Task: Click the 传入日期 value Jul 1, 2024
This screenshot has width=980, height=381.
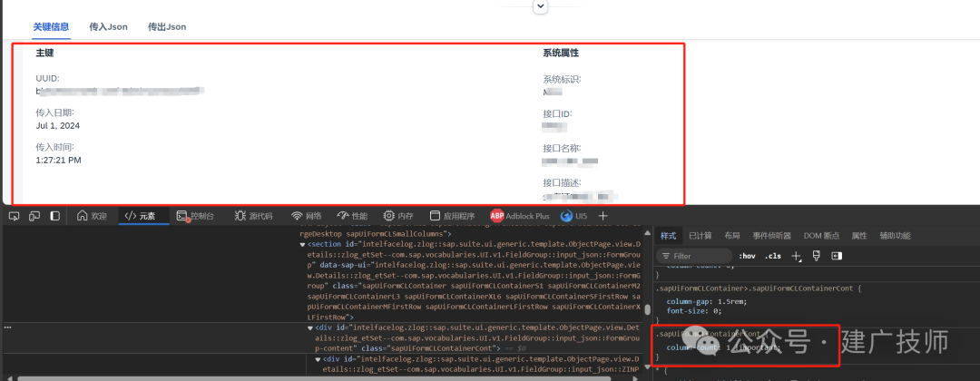Action: 58,125
